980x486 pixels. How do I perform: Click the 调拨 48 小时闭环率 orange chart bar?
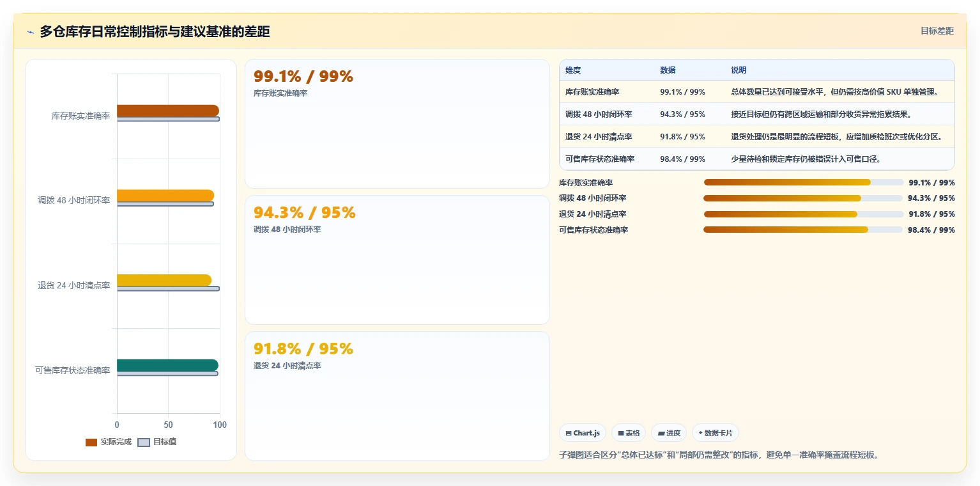pos(165,196)
